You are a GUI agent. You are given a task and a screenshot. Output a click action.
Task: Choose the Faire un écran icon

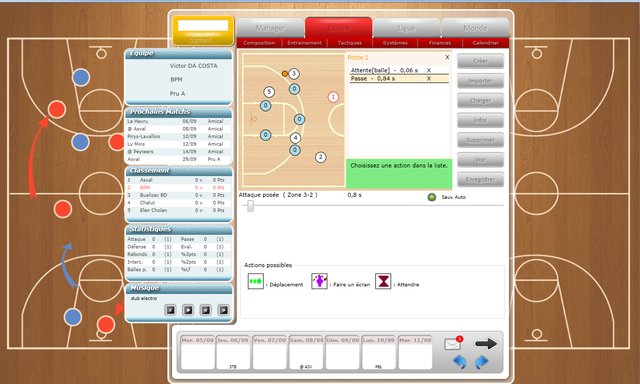[x=319, y=282]
